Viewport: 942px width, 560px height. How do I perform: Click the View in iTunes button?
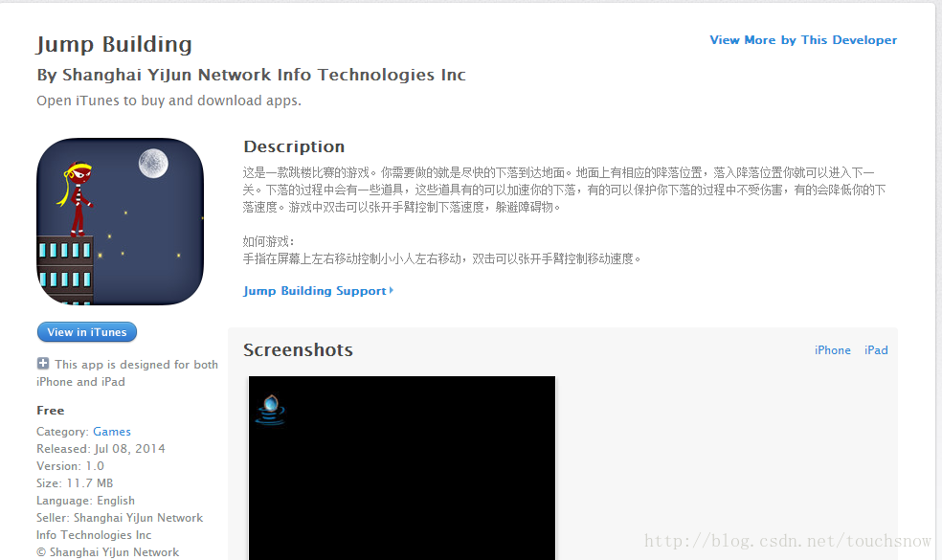[x=87, y=332]
